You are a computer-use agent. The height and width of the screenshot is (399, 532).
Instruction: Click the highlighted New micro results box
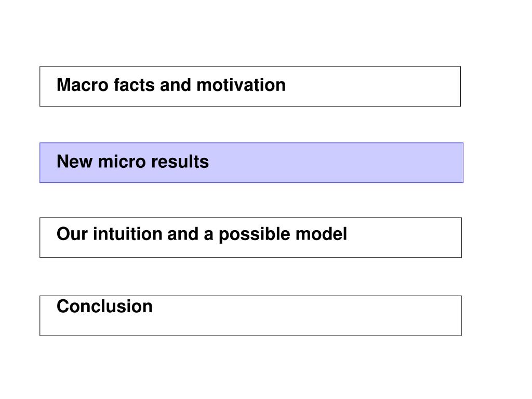pyautogui.click(x=251, y=163)
